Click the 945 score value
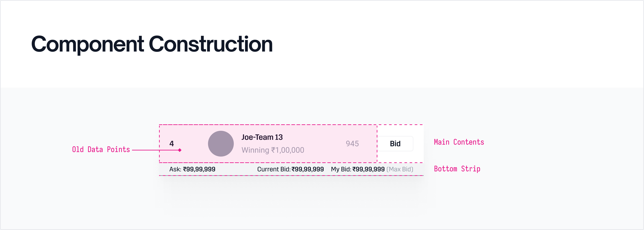Viewport: 644px width, 230px height. (x=352, y=144)
